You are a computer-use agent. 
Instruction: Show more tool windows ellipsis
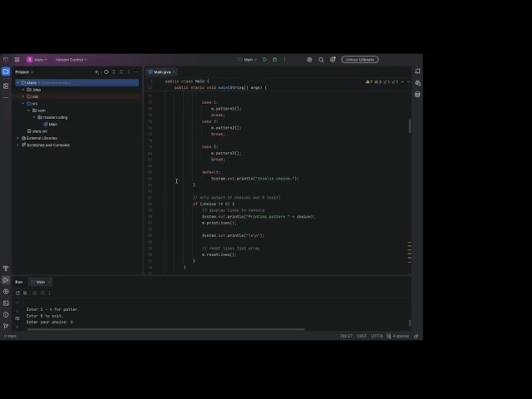coord(6,98)
